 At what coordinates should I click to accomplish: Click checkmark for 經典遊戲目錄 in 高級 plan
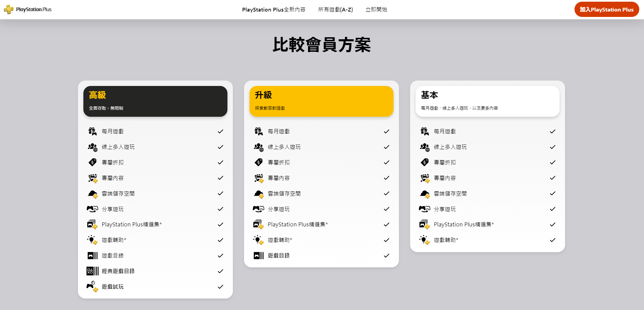pos(220,271)
